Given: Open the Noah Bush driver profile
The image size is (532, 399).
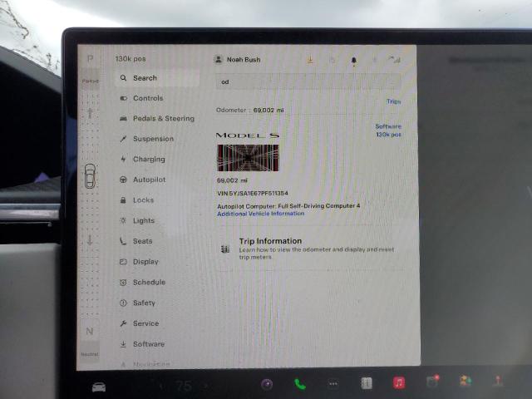Looking at the screenshot, I should [x=238, y=59].
